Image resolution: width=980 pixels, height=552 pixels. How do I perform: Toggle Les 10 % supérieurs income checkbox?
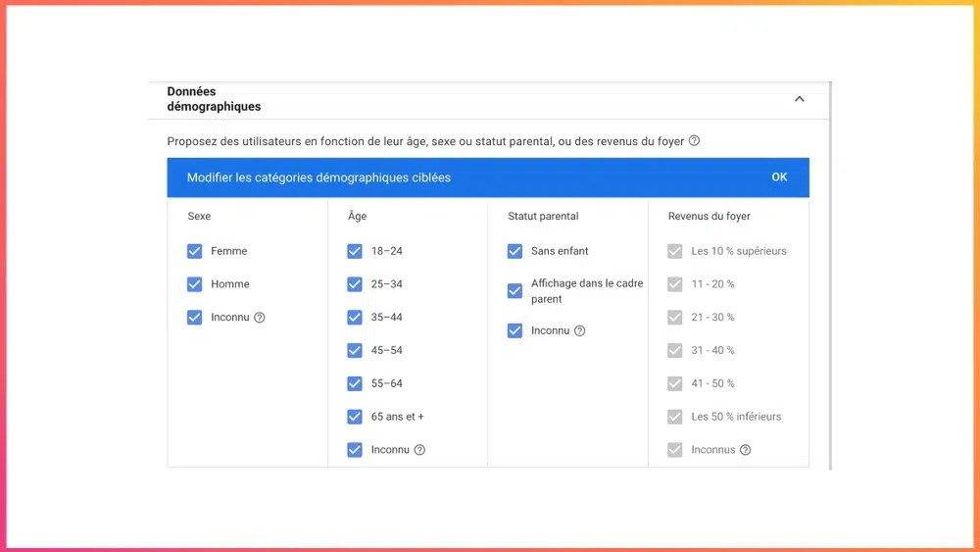[674, 251]
